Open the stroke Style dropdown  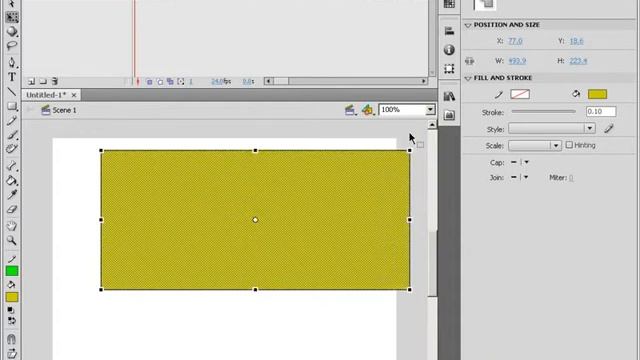coord(551,129)
